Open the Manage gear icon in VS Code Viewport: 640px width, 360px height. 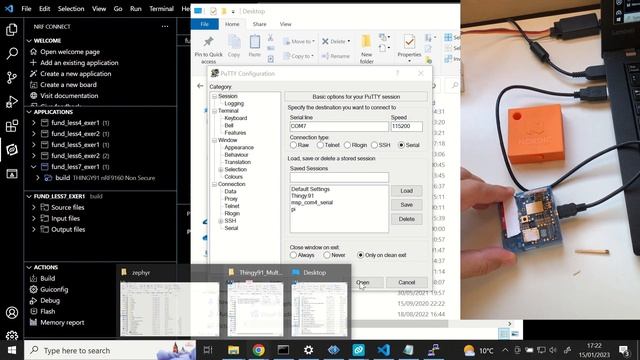[x=12, y=336]
